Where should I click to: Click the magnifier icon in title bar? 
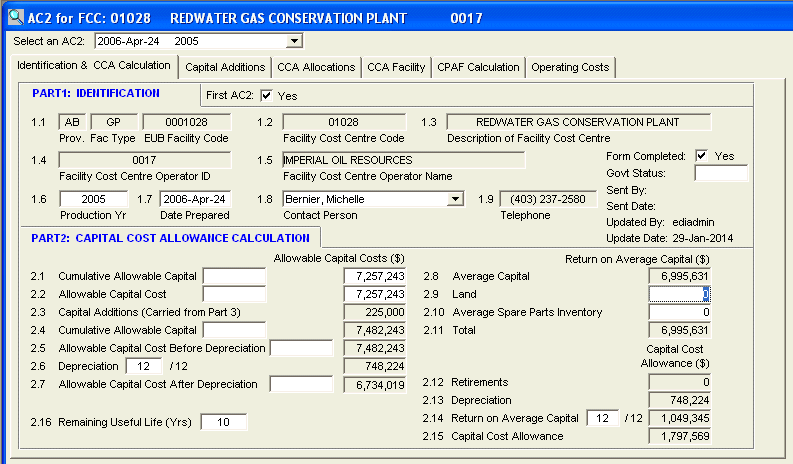pos(12,15)
